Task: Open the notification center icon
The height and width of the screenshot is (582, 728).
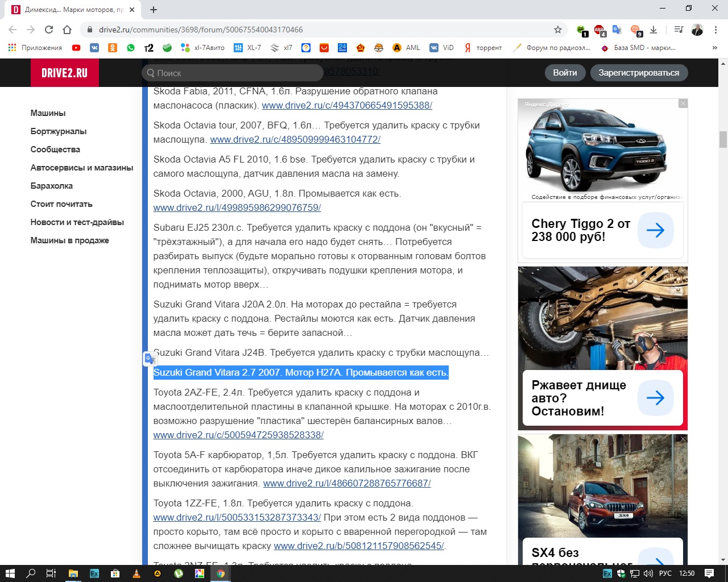Action: (709, 573)
